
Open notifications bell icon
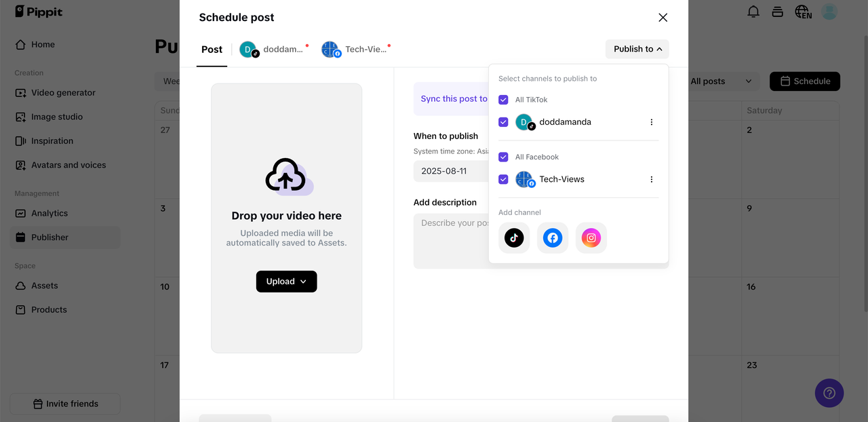pos(753,12)
